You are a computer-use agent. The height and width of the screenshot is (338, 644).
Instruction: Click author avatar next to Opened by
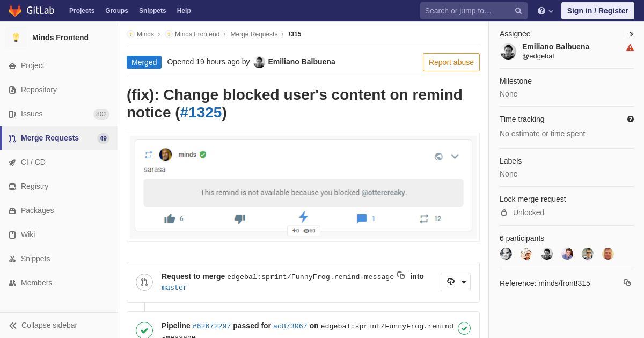tap(259, 62)
